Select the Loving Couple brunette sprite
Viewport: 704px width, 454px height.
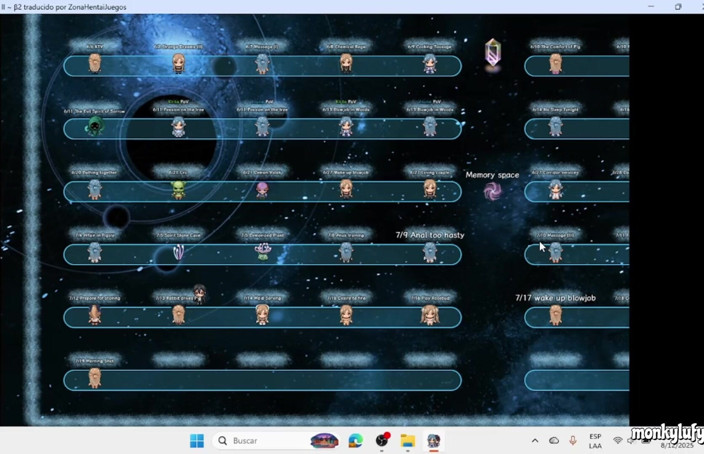pos(430,189)
